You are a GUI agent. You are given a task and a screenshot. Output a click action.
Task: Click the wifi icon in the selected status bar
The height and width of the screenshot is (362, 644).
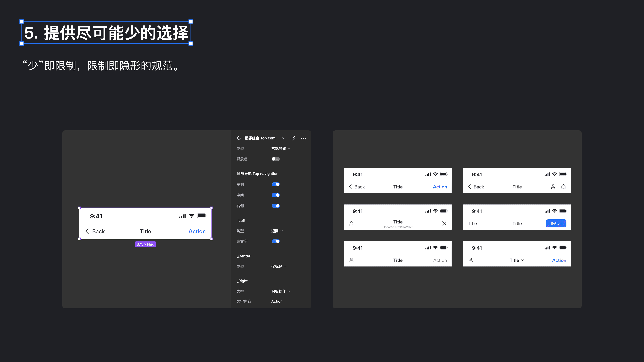tap(191, 216)
